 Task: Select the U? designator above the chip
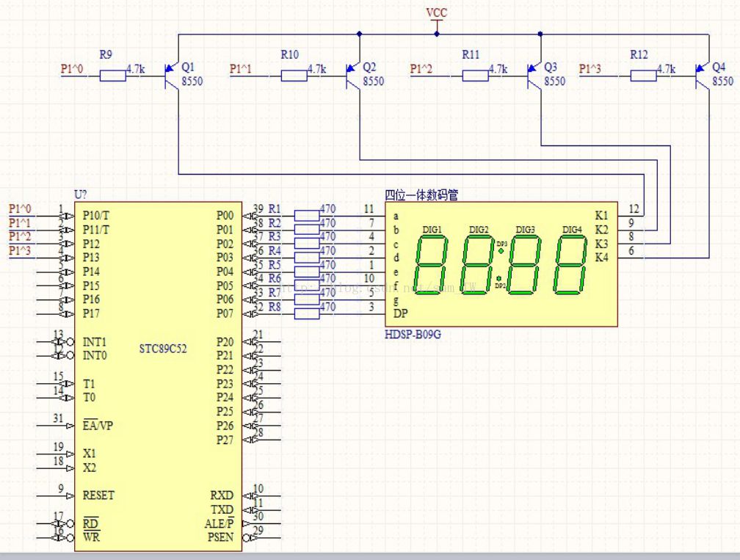(81, 194)
